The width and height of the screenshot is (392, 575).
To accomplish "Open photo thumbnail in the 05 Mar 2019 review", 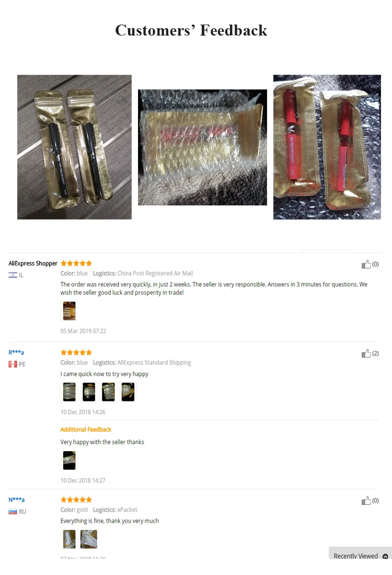I will click(70, 311).
